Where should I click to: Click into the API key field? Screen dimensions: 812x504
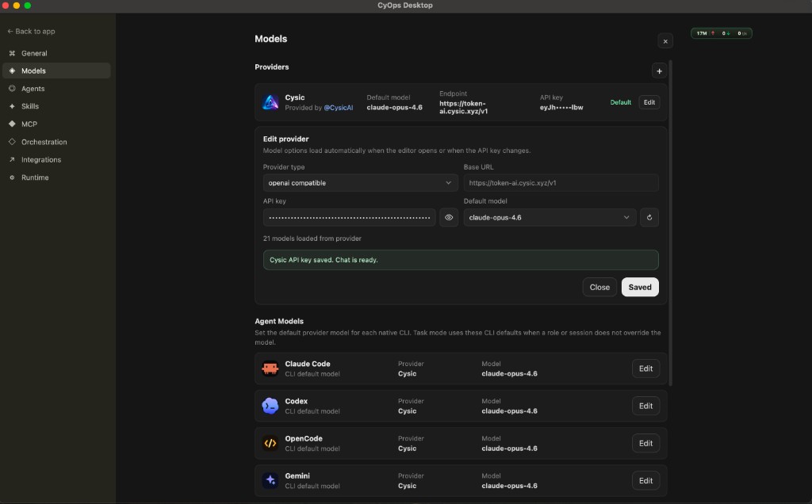click(349, 217)
